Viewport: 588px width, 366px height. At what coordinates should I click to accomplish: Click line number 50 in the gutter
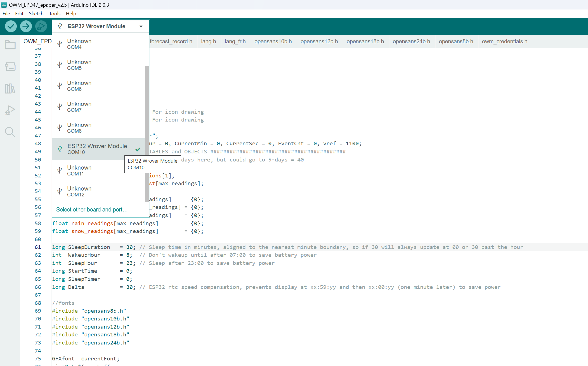tap(38, 160)
